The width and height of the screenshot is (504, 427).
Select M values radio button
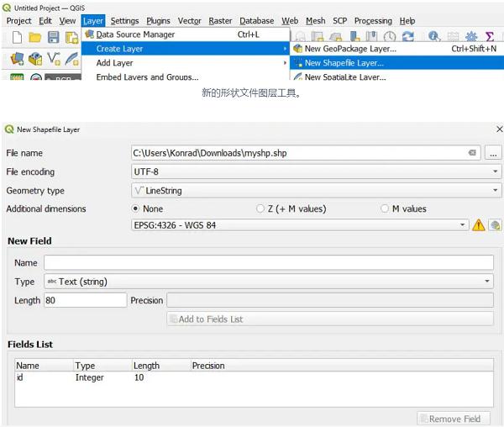pos(385,208)
